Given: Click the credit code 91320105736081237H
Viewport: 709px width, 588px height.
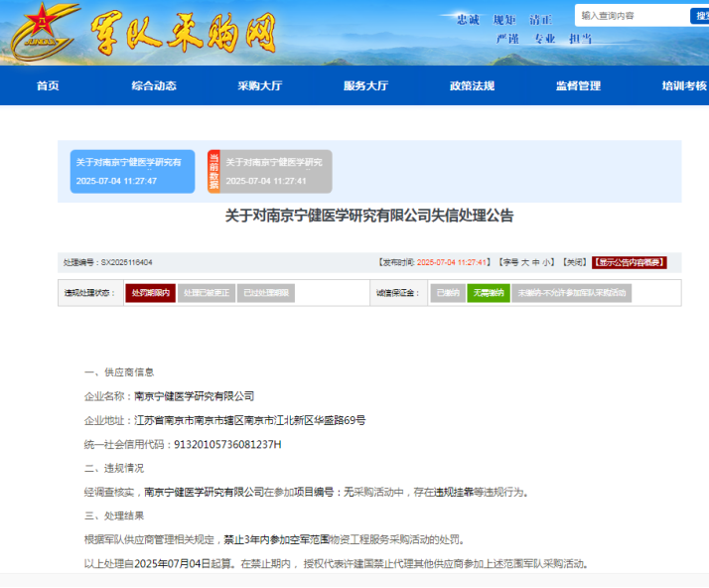Looking at the screenshot, I should pos(227,445).
